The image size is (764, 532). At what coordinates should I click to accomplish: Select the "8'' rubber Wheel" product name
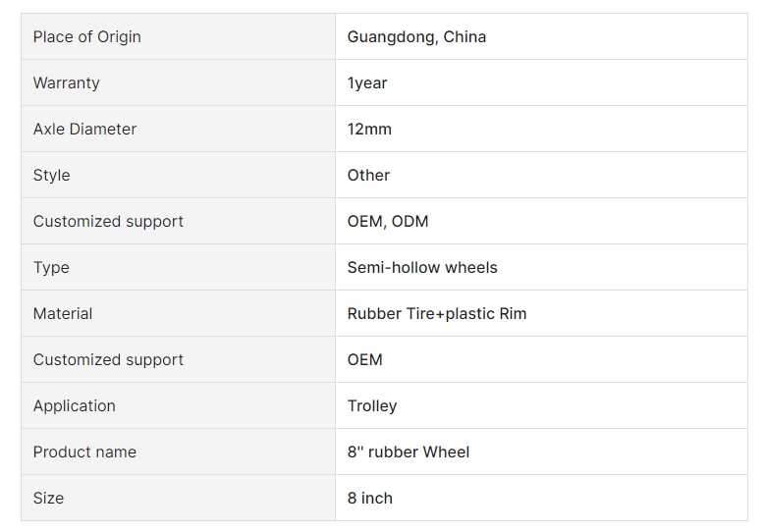point(409,452)
